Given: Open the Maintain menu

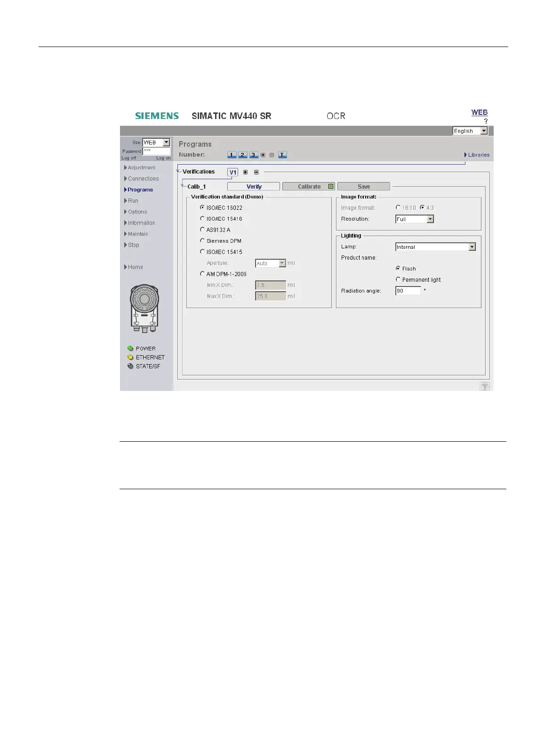Looking at the screenshot, I should 136,234.
